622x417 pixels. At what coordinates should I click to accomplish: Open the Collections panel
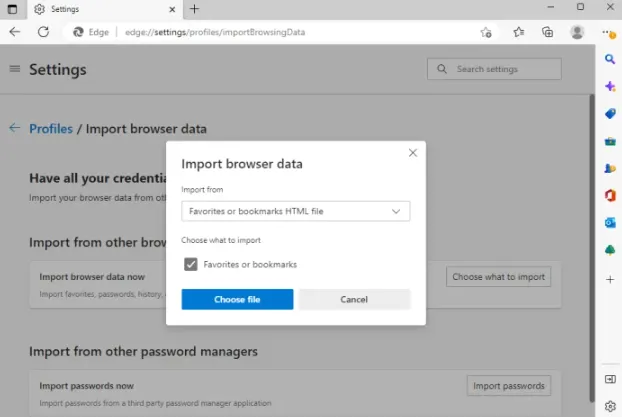547,32
